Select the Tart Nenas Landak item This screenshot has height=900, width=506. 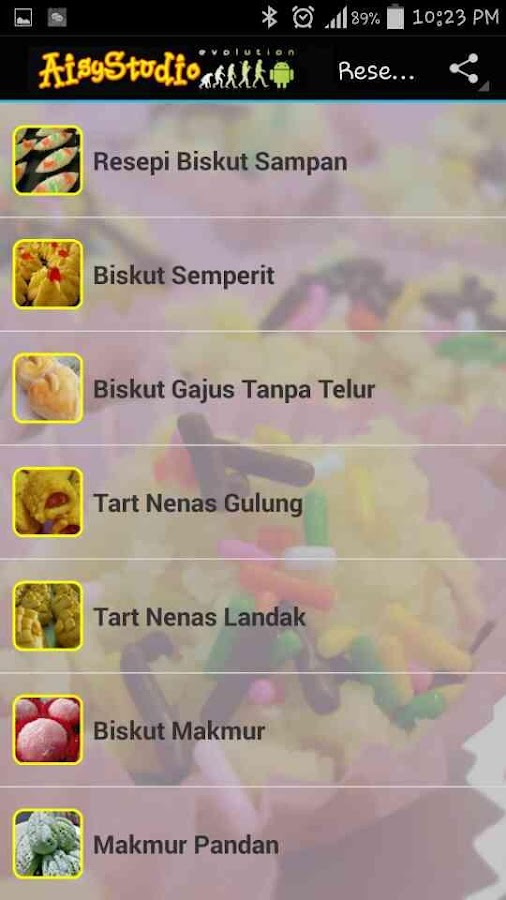253,616
